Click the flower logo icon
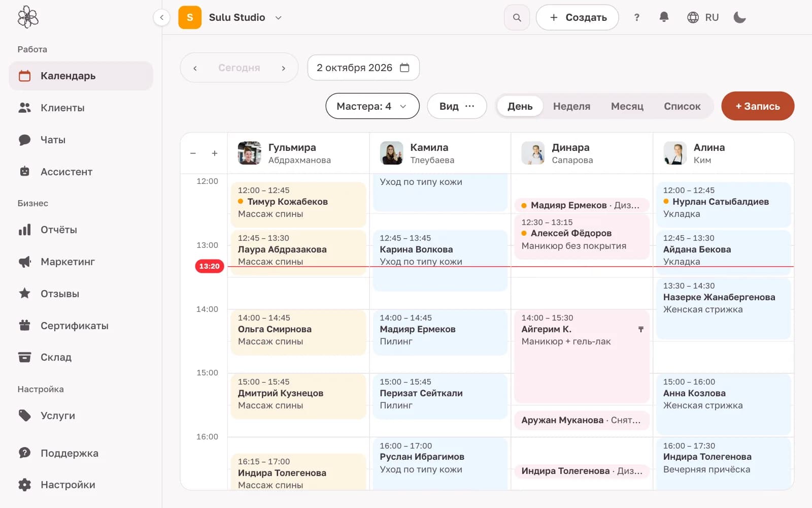The width and height of the screenshot is (812, 508). [x=28, y=17]
